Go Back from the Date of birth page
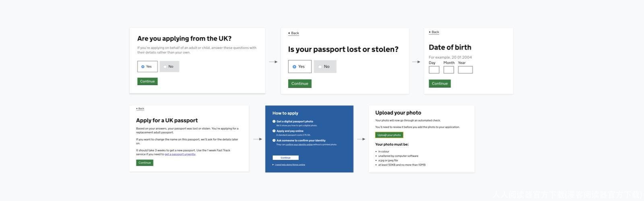The image size is (644, 201). pos(434,32)
